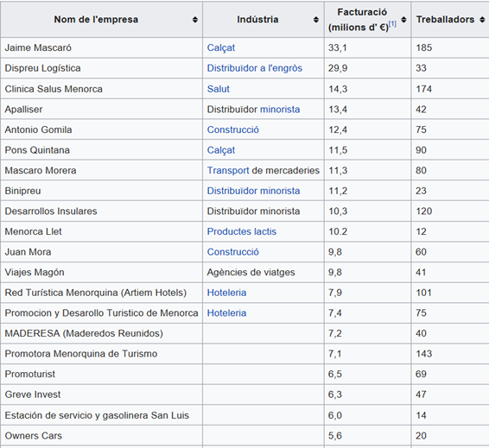Select Estación de servicio y gasolinera San Luis
The width and height of the screenshot is (489, 448).
[x=101, y=415]
